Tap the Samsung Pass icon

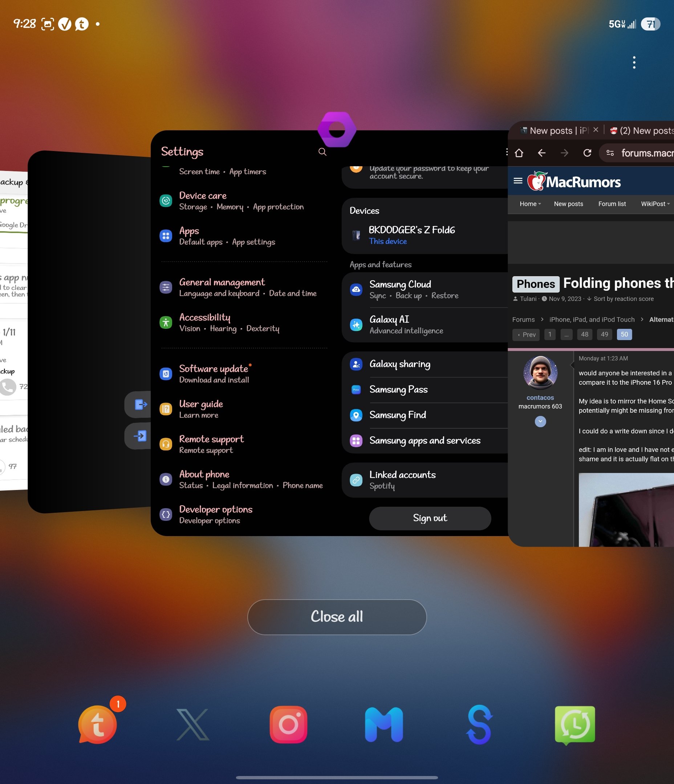coord(356,389)
